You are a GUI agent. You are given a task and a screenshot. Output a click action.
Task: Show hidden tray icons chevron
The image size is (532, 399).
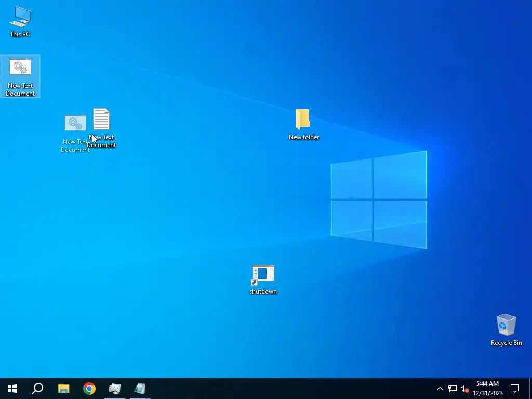click(440, 389)
